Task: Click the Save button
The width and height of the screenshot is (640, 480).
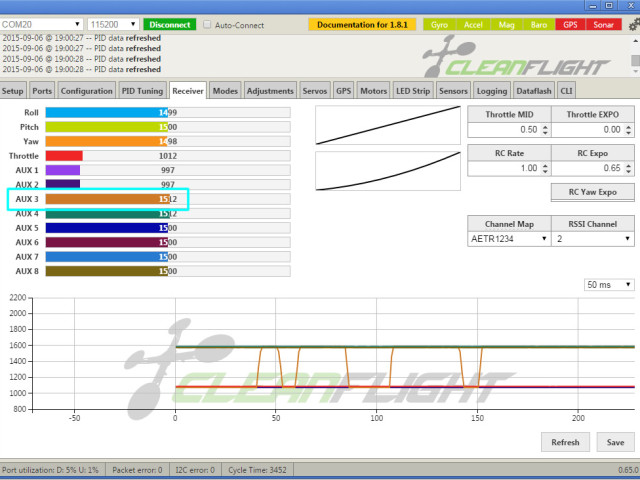Action: coord(615,442)
